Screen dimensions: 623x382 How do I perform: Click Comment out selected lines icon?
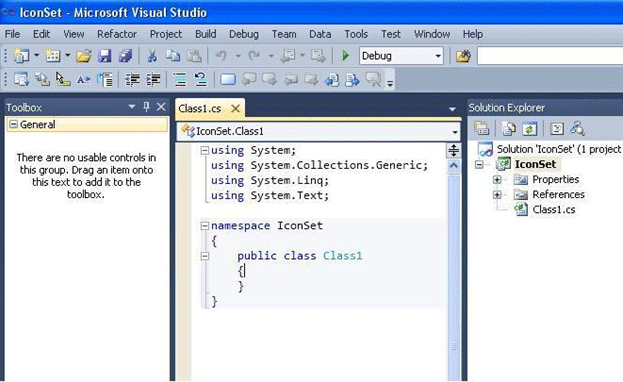coord(180,80)
